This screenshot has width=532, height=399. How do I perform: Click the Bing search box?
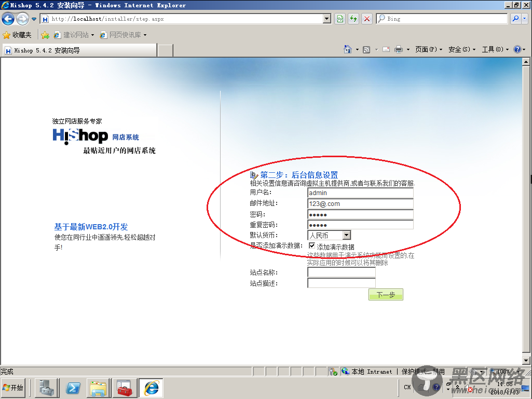442,19
